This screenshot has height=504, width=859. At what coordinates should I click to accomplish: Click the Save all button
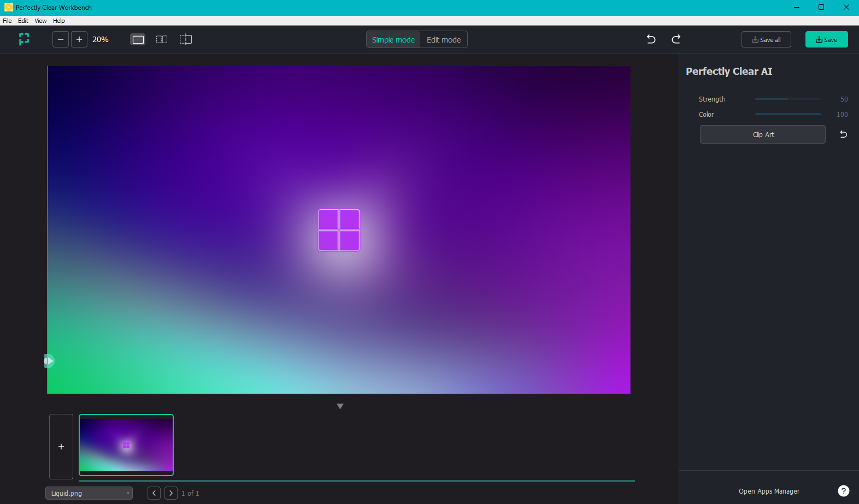click(x=766, y=40)
